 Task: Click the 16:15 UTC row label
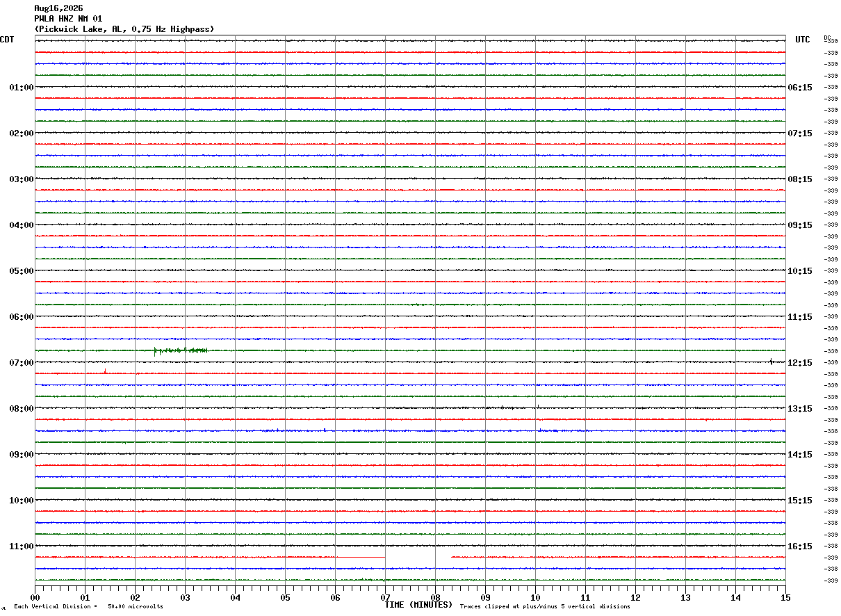(799, 546)
